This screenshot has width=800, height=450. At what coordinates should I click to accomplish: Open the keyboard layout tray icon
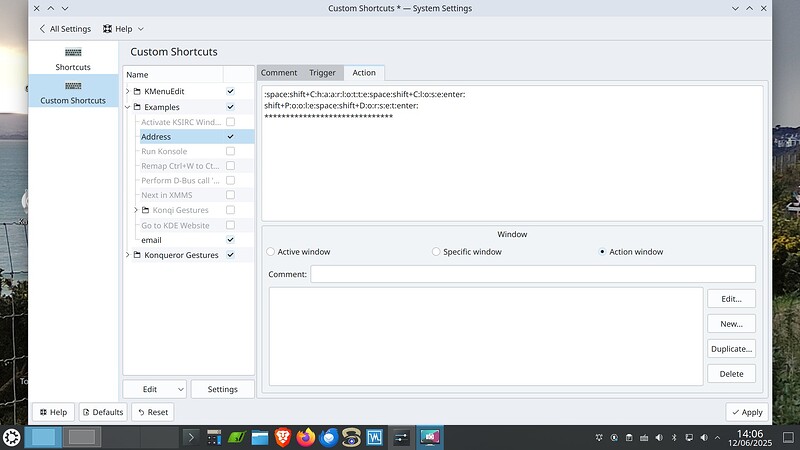644,437
